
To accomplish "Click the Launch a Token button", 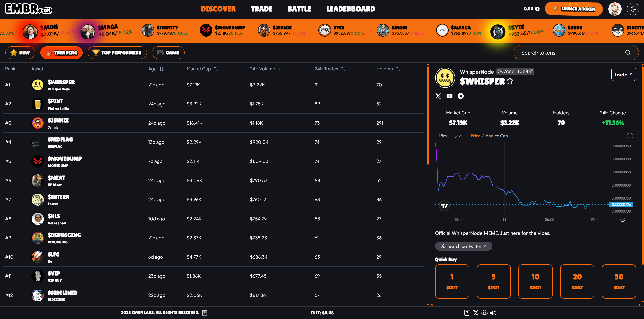I will (574, 9).
